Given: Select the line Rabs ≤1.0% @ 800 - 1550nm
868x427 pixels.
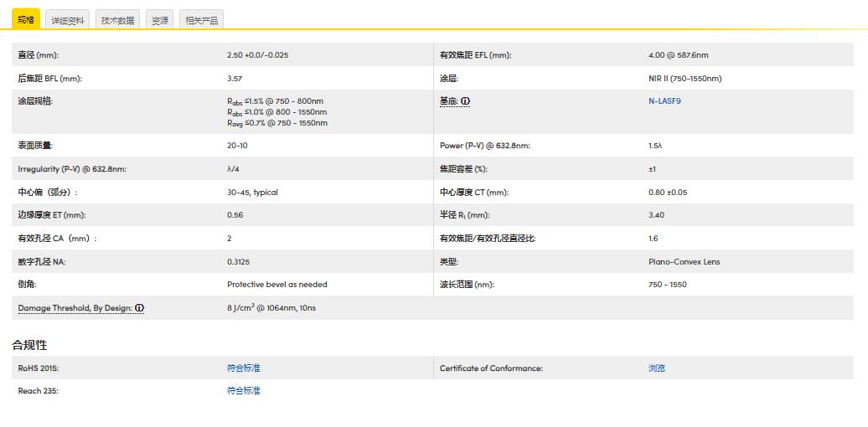Looking at the screenshot, I should click(x=276, y=112).
